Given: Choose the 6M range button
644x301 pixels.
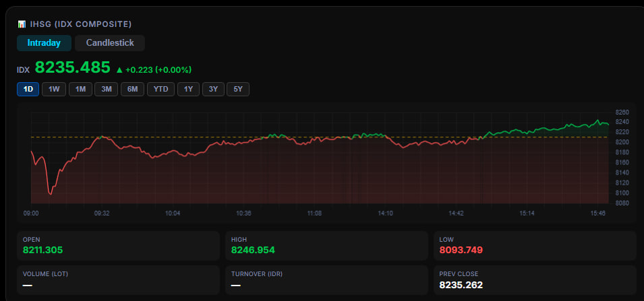Looking at the screenshot, I should [132, 89].
